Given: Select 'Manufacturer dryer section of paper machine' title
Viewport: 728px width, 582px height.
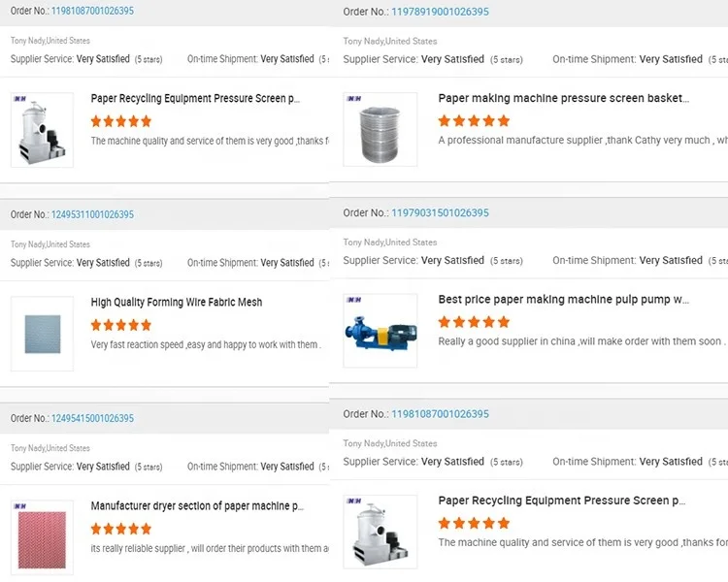Looking at the screenshot, I should coord(197,505).
